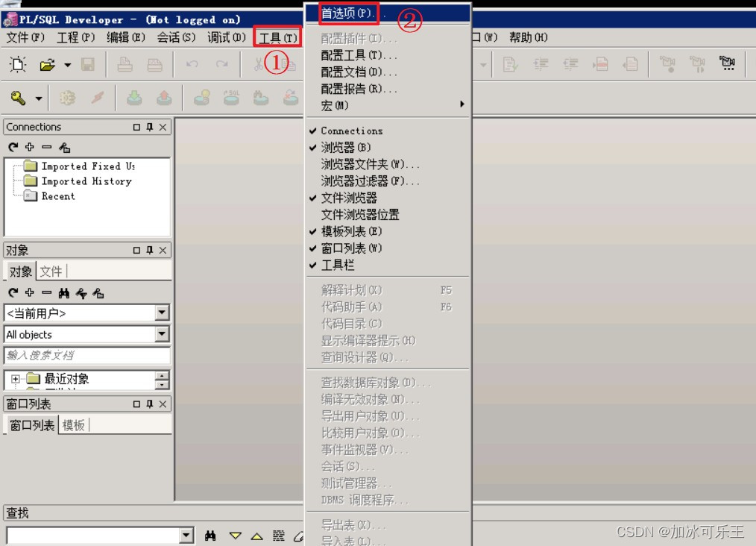Open the All objects filter dropdown
Screen dimensions: 756x546
pyautogui.click(x=162, y=333)
